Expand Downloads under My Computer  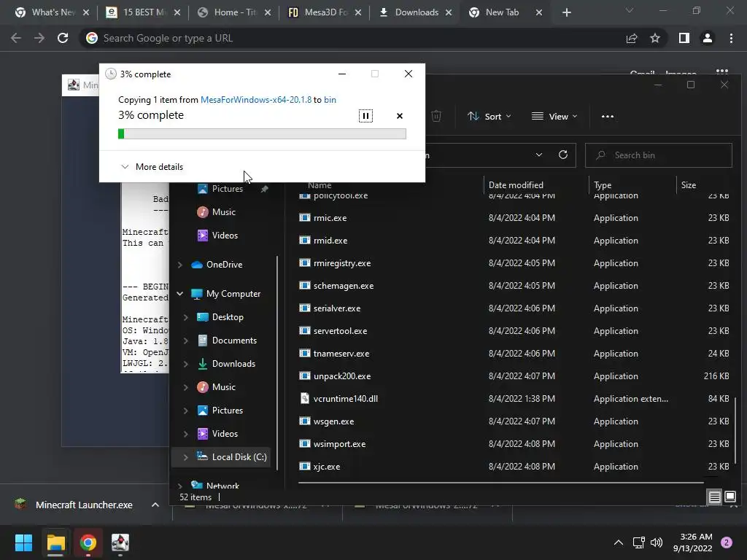[186, 364]
